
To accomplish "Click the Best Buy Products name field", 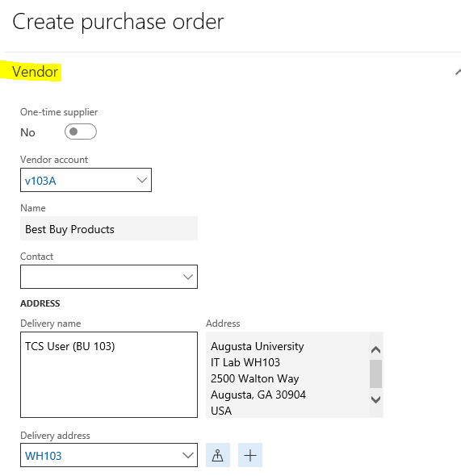I will [109, 228].
